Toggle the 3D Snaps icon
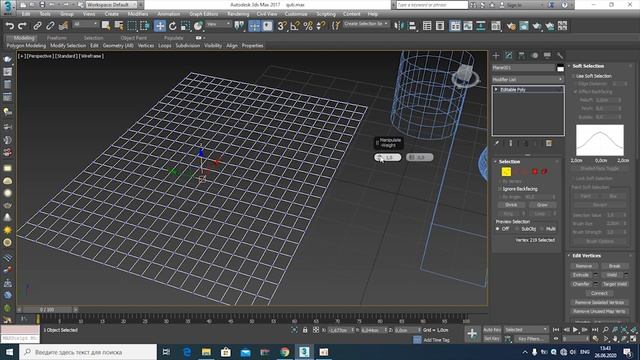This screenshot has height=360, width=640. point(282,26)
